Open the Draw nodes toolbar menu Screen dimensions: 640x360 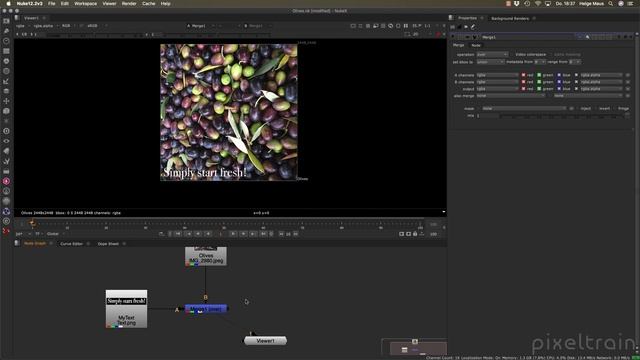point(6,31)
